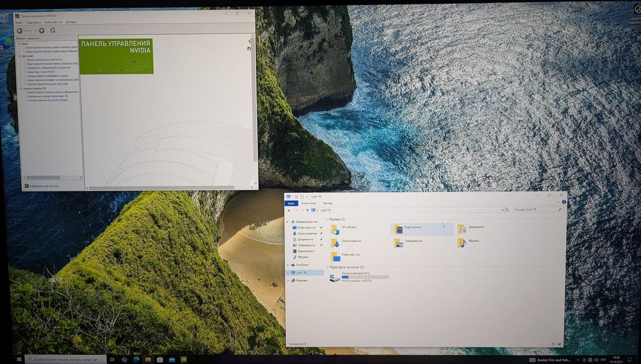Viewport: 641px width, 364px height.
Task: Collapse Швидкий доступ in navigation pane
Action: click(x=288, y=222)
